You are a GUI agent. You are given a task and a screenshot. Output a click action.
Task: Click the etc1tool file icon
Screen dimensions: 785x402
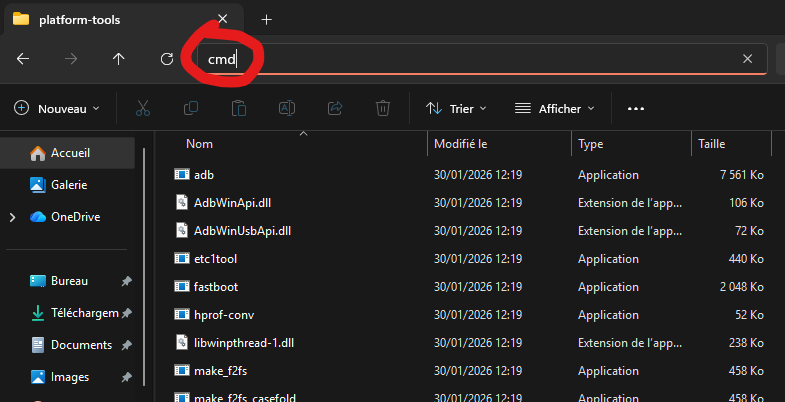pyautogui.click(x=181, y=258)
